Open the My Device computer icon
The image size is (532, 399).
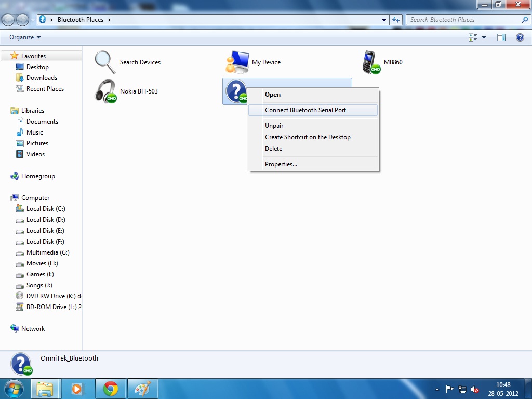coord(237,62)
